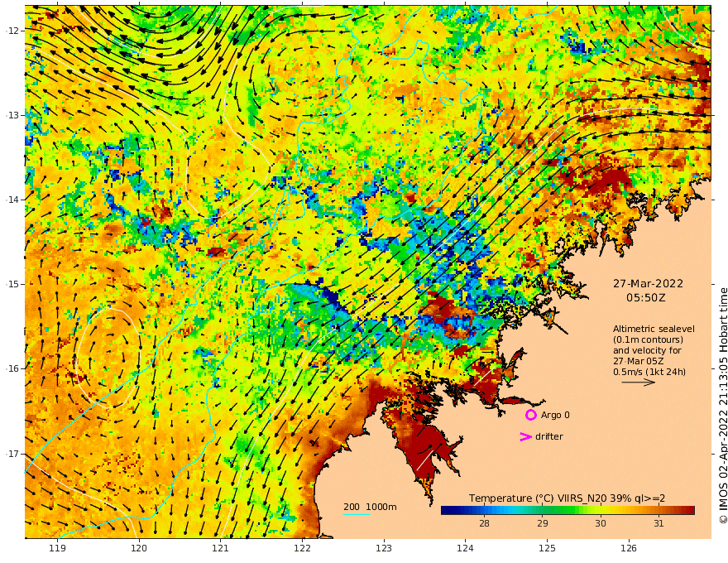The image size is (728, 563).
Task: Click longitude axis label 119
Action: click(x=58, y=549)
